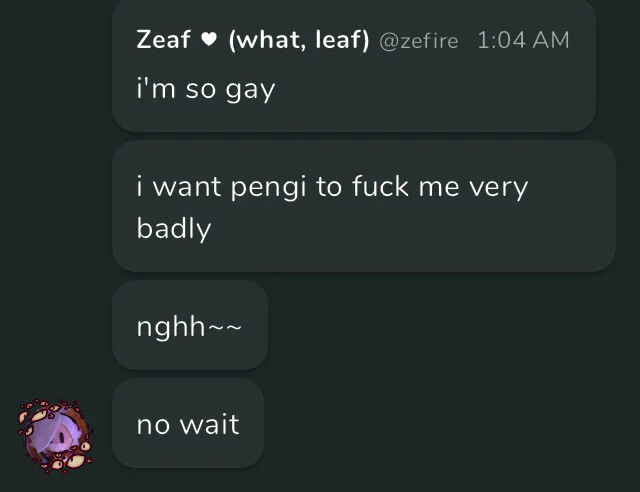Click the word "wait" in the last bubble

209,424
